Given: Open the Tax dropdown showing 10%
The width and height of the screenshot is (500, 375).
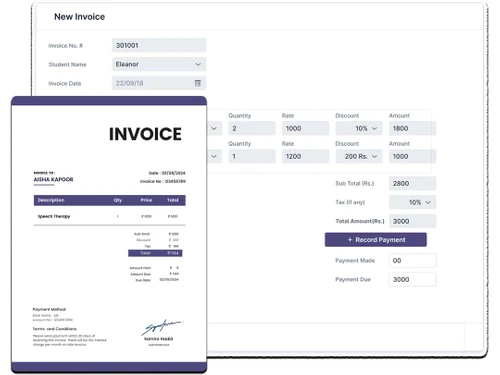Looking at the screenshot, I should point(412,202).
